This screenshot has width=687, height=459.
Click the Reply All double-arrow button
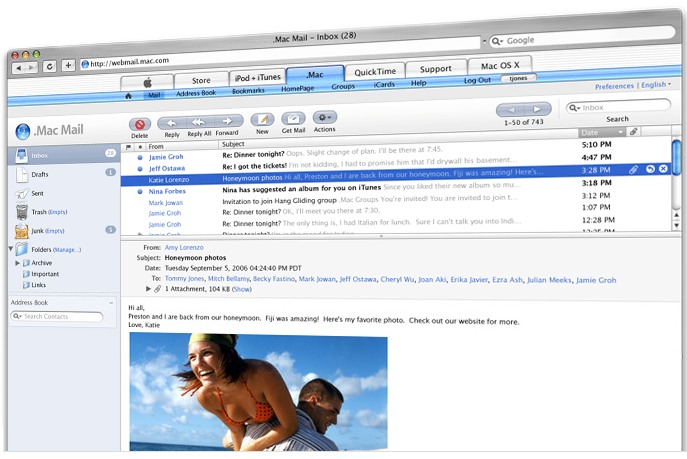(199, 122)
